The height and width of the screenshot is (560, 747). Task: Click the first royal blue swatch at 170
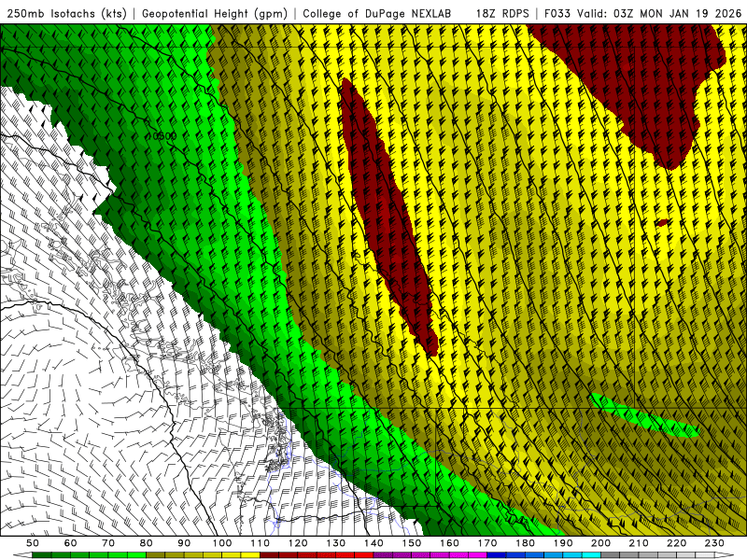click(497, 555)
